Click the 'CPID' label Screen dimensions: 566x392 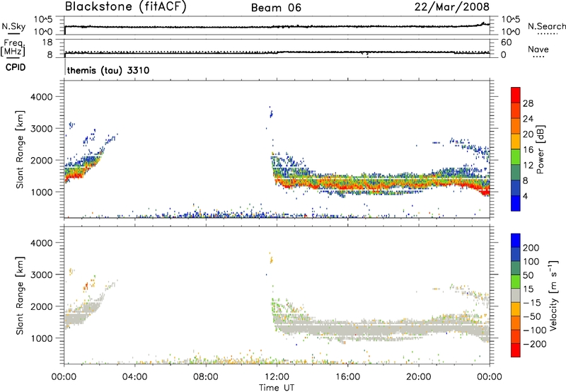coord(16,67)
